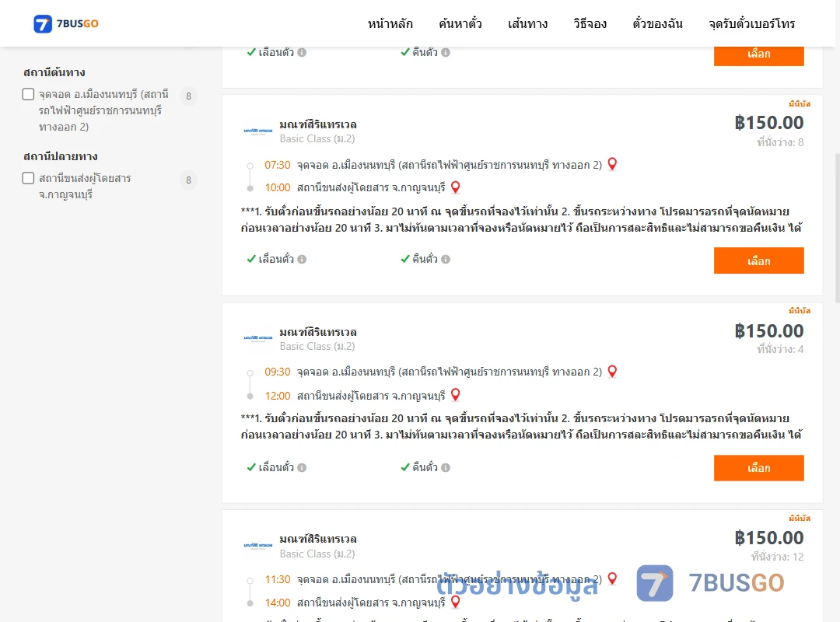Click operator logo on the 07:30 card
This screenshot has width=840, height=622.
[x=258, y=131]
